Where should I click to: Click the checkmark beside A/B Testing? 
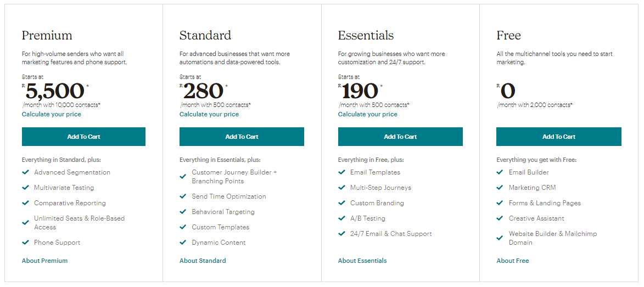(x=341, y=218)
